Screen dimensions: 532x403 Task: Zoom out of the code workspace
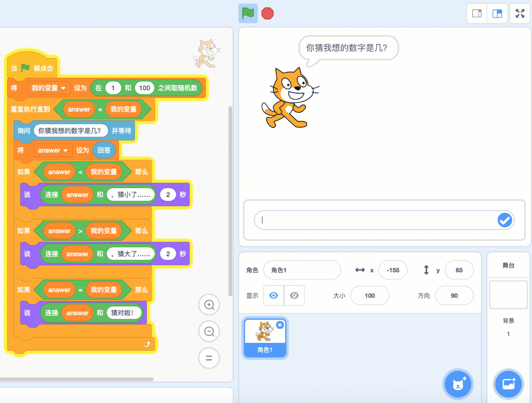click(209, 331)
